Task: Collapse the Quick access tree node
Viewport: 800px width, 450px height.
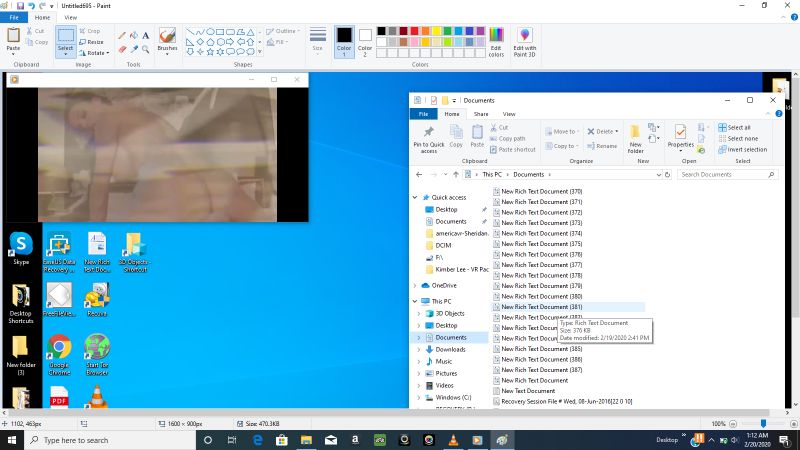Action: [x=415, y=197]
